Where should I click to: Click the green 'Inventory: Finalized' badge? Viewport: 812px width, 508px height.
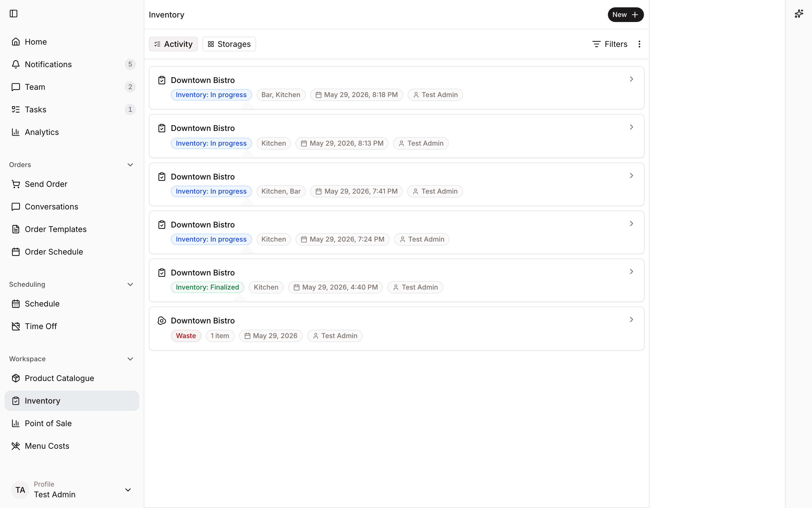[x=207, y=287]
